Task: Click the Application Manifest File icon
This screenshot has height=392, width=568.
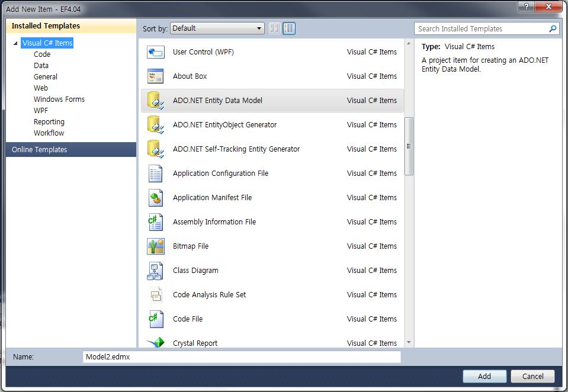Action: click(x=156, y=198)
